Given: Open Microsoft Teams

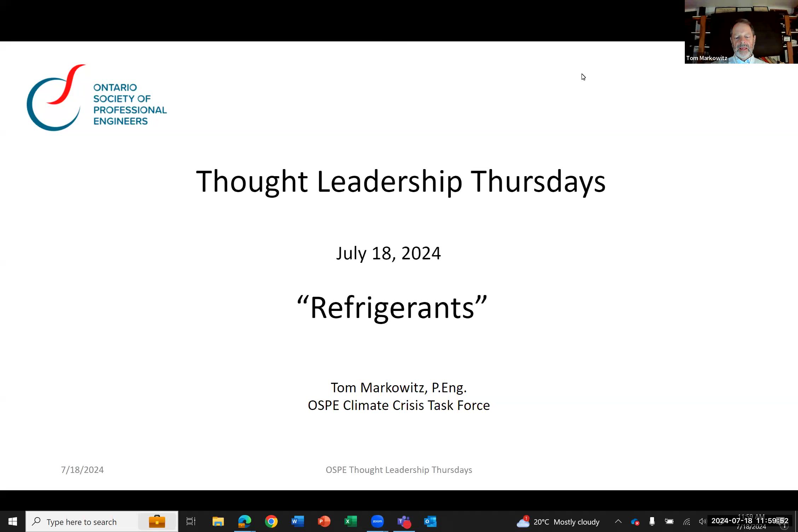Looking at the screenshot, I should pos(404,521).
